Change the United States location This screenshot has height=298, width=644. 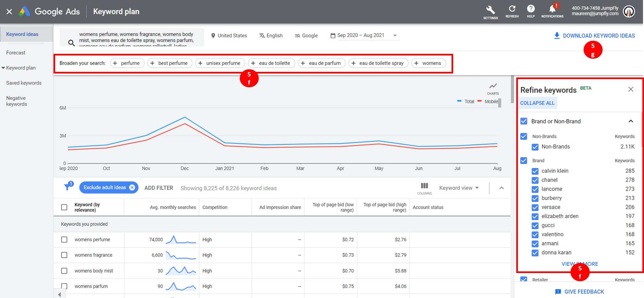(x=229, y=35)
